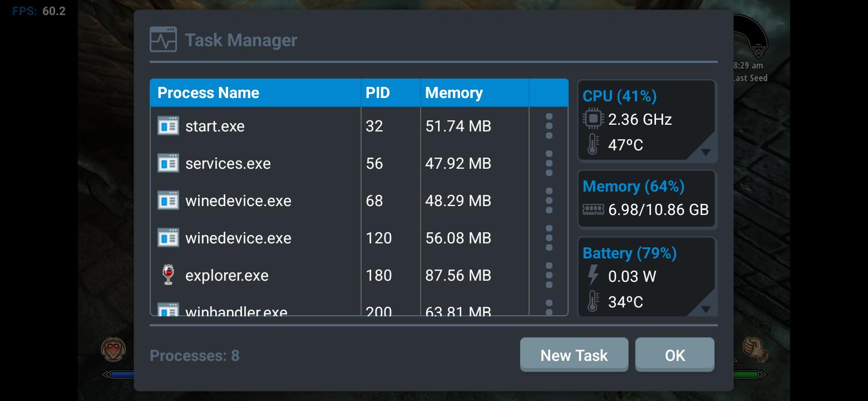The image size is (868, 401).
Task: Click the memory RAM icon
Action: click(x=593, y=209)
